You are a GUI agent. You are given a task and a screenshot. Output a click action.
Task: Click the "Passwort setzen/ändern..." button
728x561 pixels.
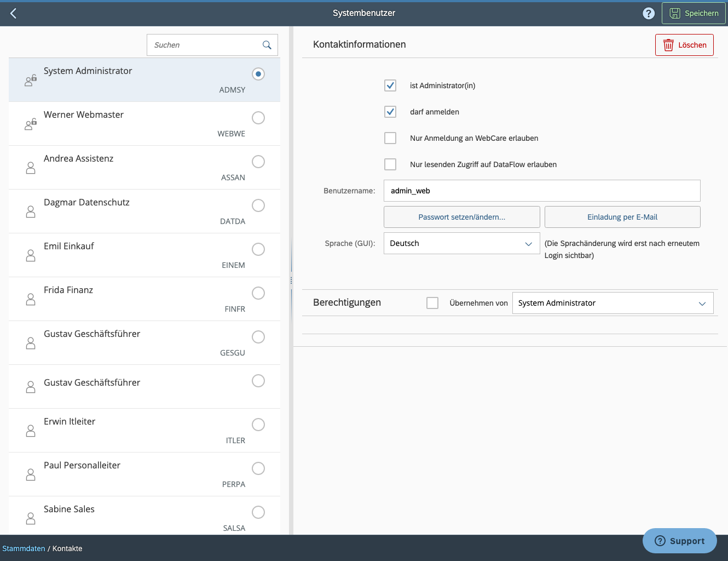pos(461,217)
